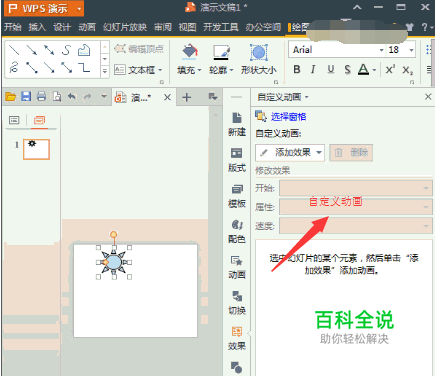Open Transition pane from sidebar
The height and width of the screenshot is (376, 435).
click(x=237, y=303)
